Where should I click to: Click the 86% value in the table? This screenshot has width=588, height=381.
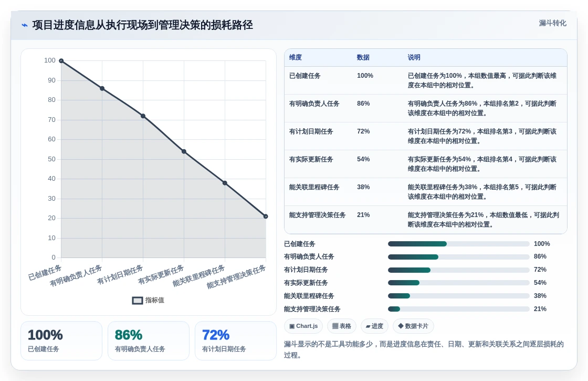[363, 104]
